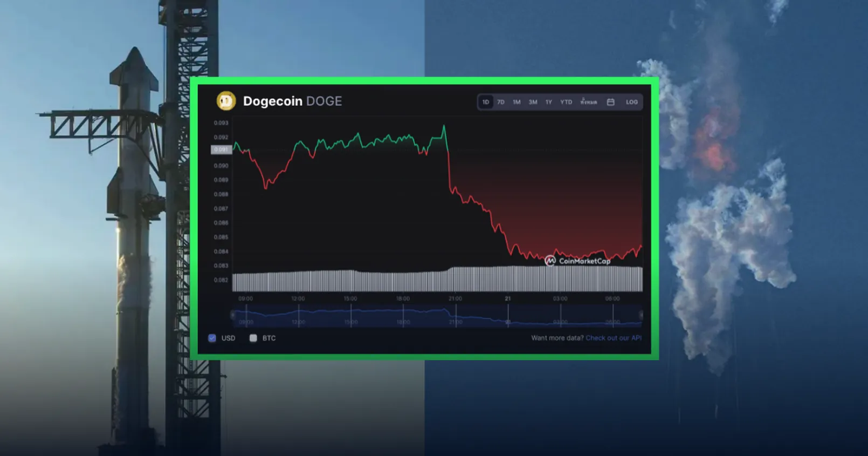The width and height of the screenshot is (868, 456).
Task: Open the Check out our API link
Action: point(614,338)
